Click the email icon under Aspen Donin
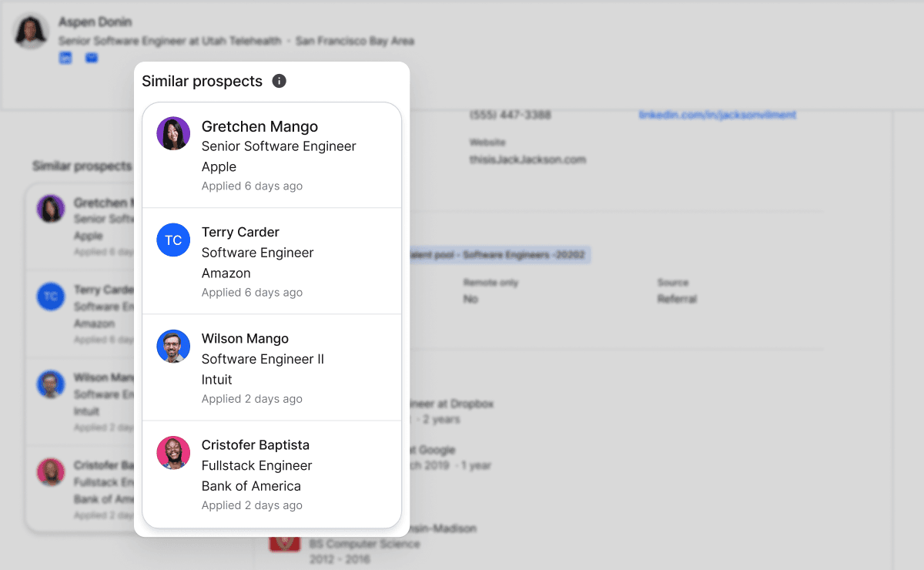Screen dimensions: 924x570 pyautogui.click(x=91, y=57)
